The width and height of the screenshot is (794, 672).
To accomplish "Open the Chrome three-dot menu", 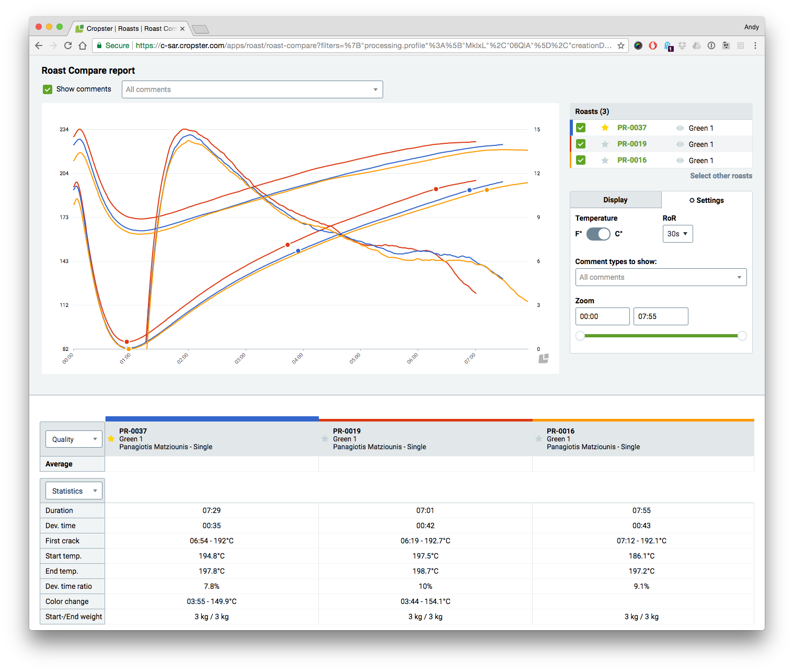I will click(755, 45).
